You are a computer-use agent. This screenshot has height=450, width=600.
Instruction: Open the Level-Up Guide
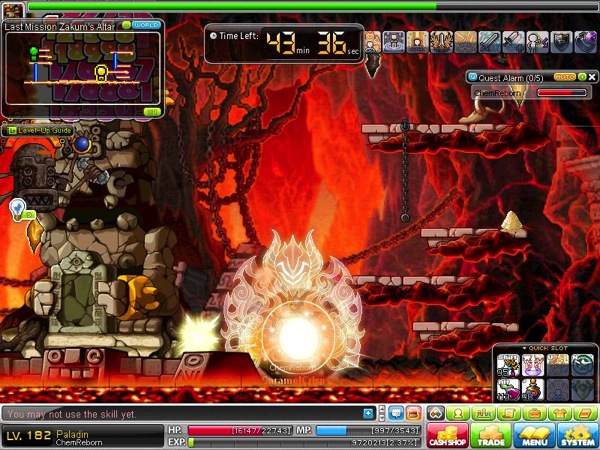[38, 130]
